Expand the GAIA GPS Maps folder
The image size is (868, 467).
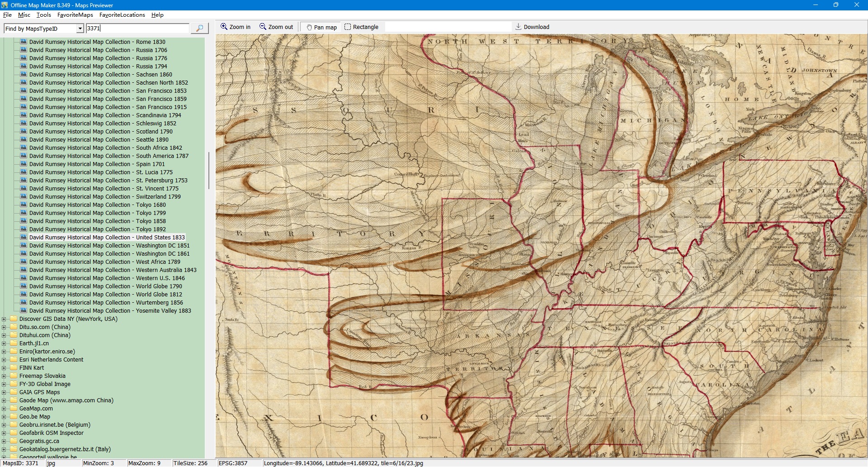(4, 392)
